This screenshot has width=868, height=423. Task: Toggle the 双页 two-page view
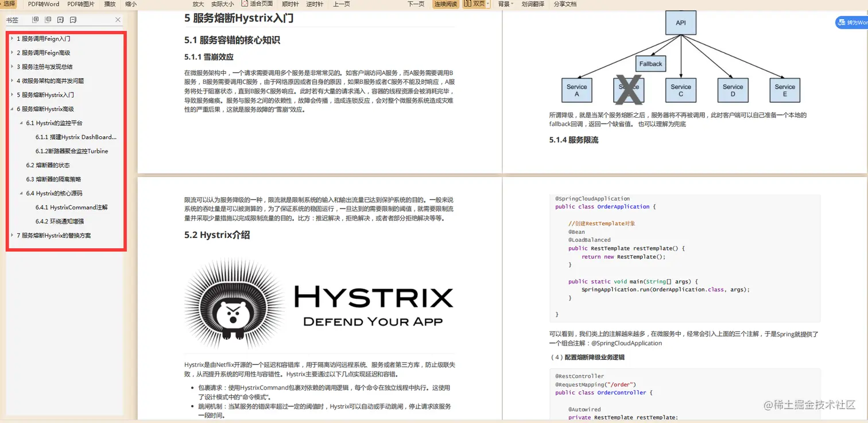(474, 4)
